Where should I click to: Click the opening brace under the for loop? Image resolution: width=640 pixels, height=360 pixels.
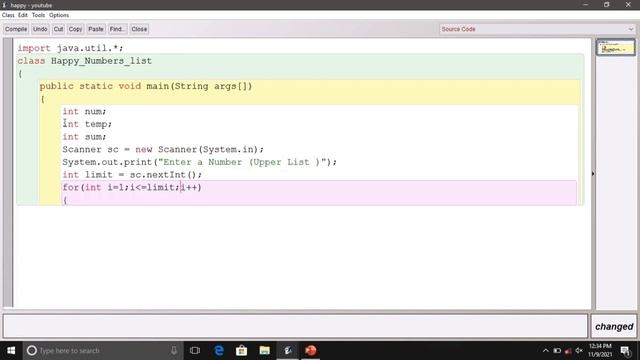(65, 200)
